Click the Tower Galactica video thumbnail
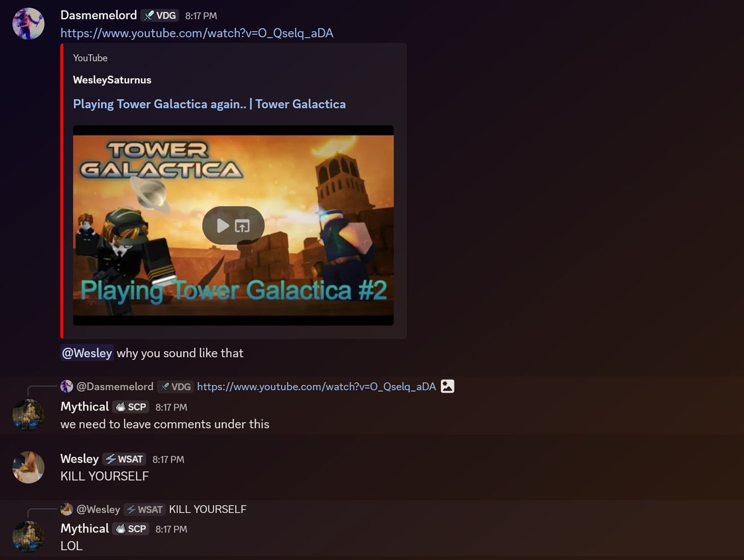The image size is (744, 560). [x=233, y=225]
